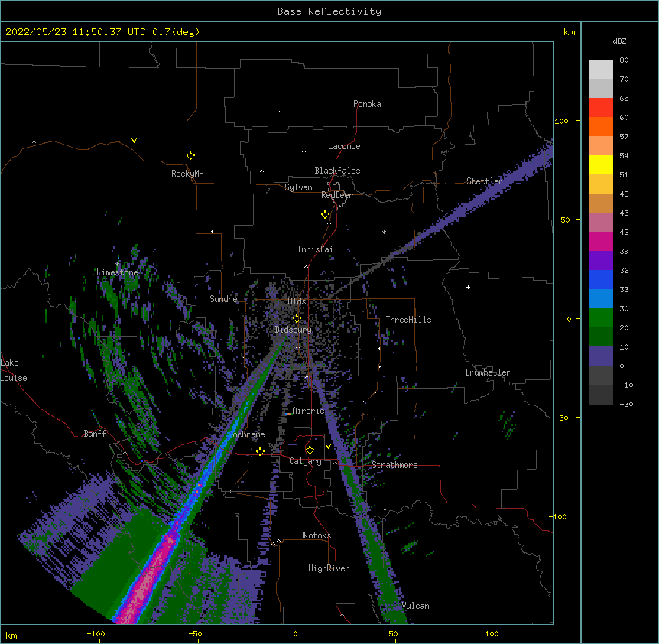The width and height of the screenshot is (659, 644).
Task: Click the white asterisk marker above Limestone
Action: pyautogui.click(x=117, y=265)
